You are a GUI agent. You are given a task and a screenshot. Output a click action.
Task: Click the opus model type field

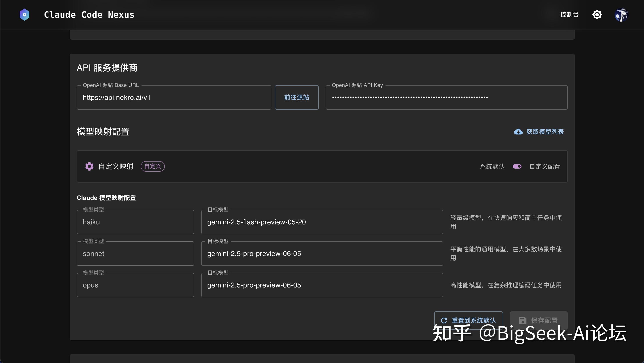click(x=135, y=285)
